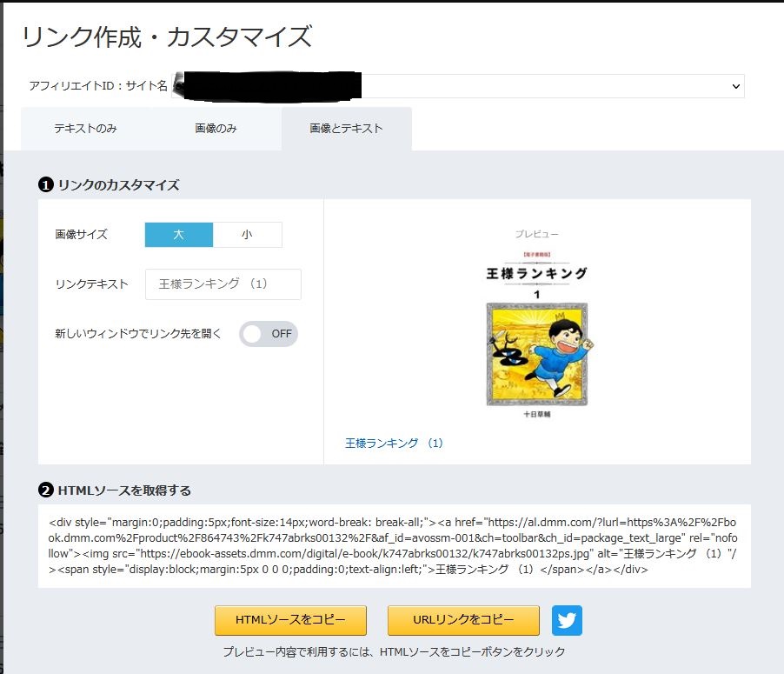This screenshot has width=784, height=674.
Task: Toggle the open-in-new-window OFF switch
Action: [269, 334]
